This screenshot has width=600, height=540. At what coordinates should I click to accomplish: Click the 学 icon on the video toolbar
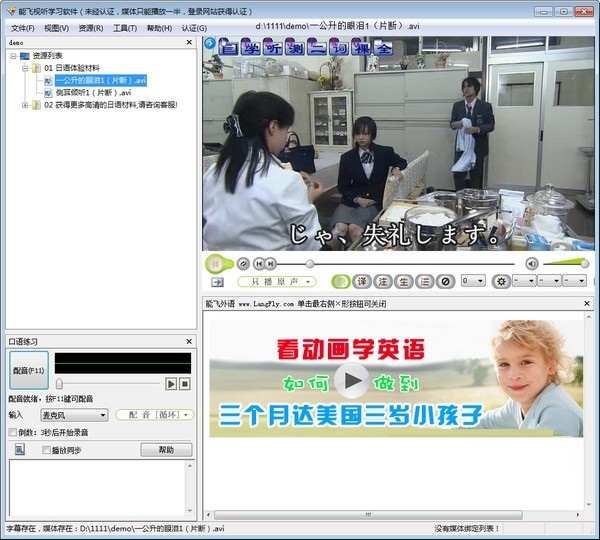tap(251, 47)
